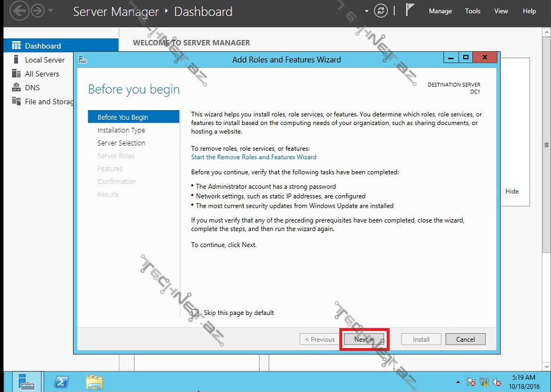Open the Manage menu
This screenshot has height=392, width=551.
pyautogui.click(x=440, y=11)
